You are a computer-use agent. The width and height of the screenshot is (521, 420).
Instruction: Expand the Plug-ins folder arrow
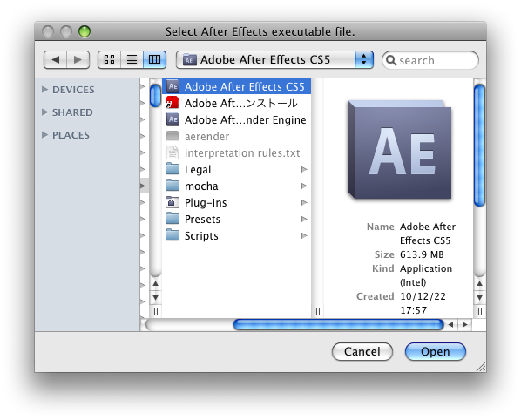click(304, 202)
